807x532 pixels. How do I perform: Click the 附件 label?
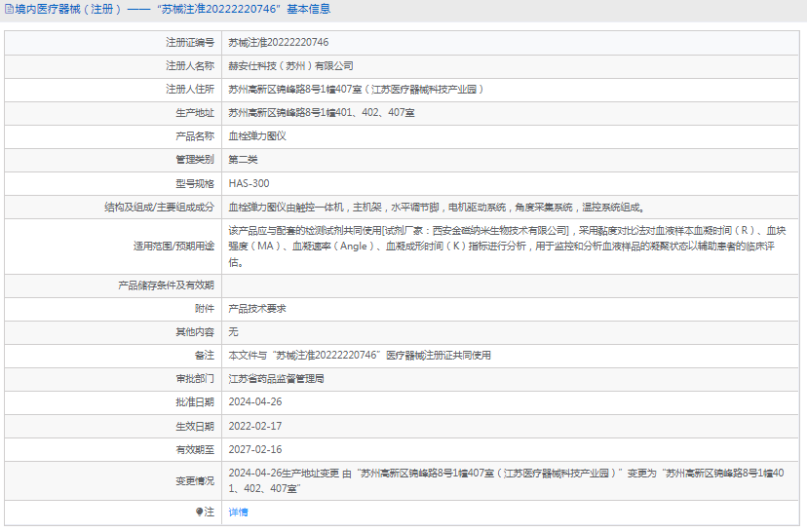point(205,309)
